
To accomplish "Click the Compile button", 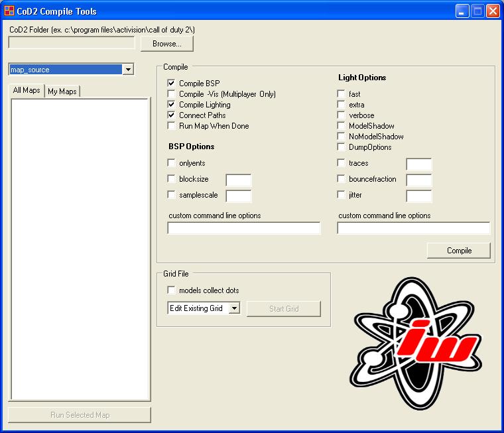I will click(x=459, y=251).
